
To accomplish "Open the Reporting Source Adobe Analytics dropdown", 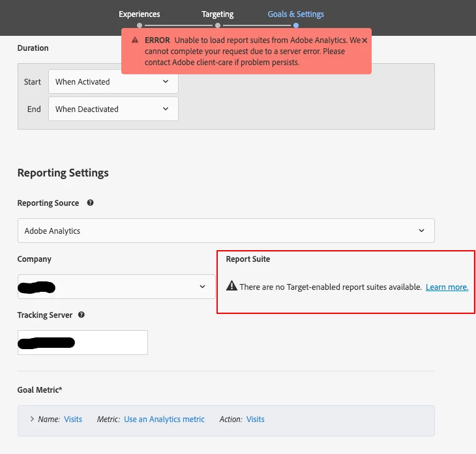I will coord(226,231).
